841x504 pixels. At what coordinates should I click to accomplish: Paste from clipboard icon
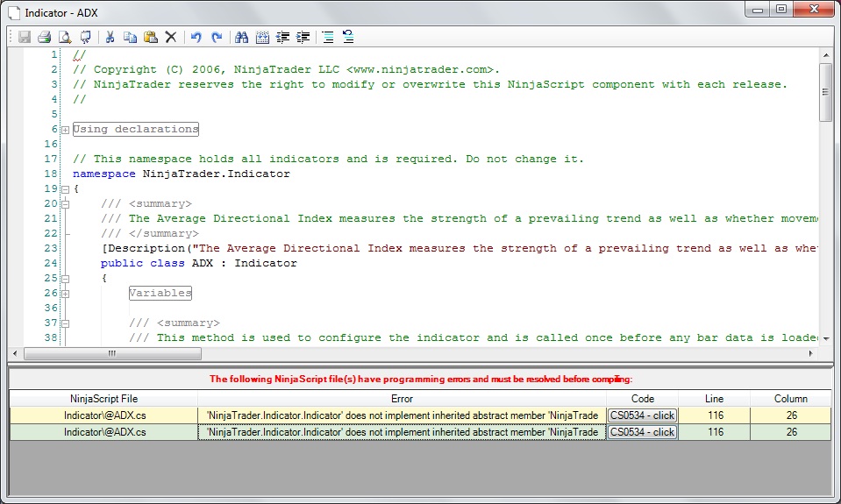pyautogui.click(x=151, y=37)
